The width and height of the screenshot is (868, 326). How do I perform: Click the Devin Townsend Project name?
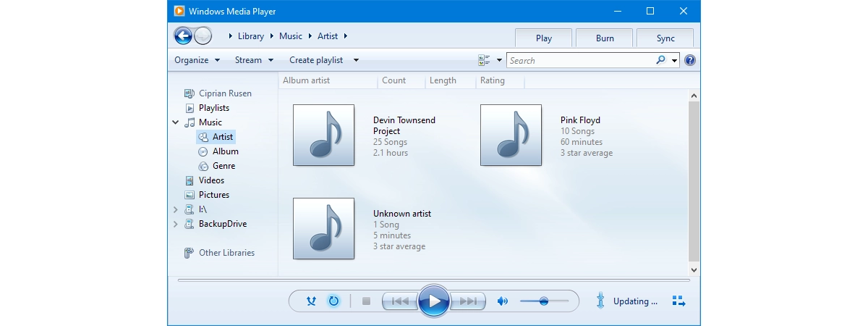(404, 126)
